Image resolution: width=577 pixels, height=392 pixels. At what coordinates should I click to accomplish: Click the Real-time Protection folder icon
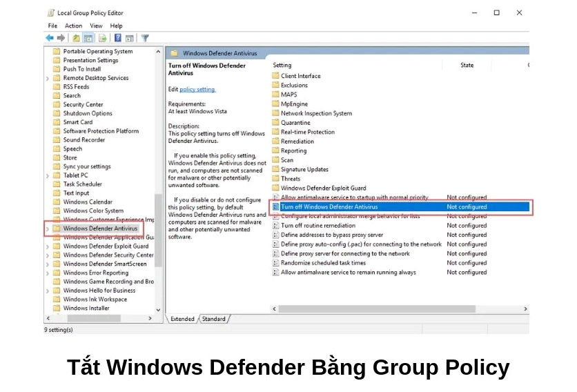(275, 132)
